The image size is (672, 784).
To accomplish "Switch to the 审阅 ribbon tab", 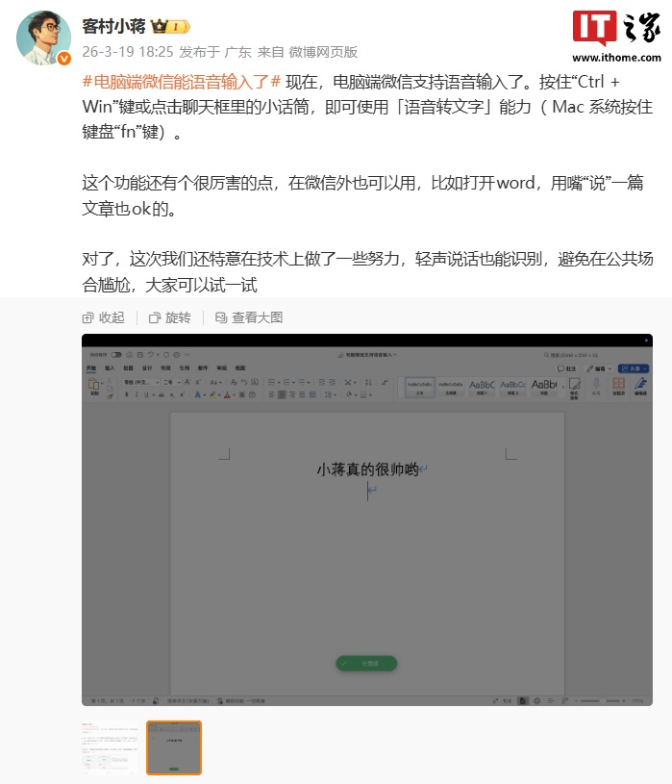I will (x=221, y=368).
